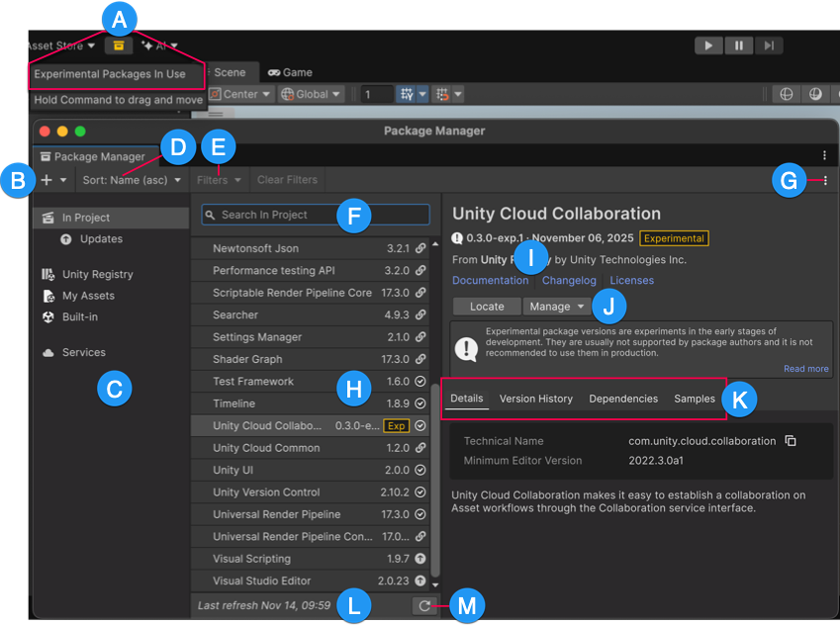
Task: Click the Step frame button
Action: coord(769,45)
